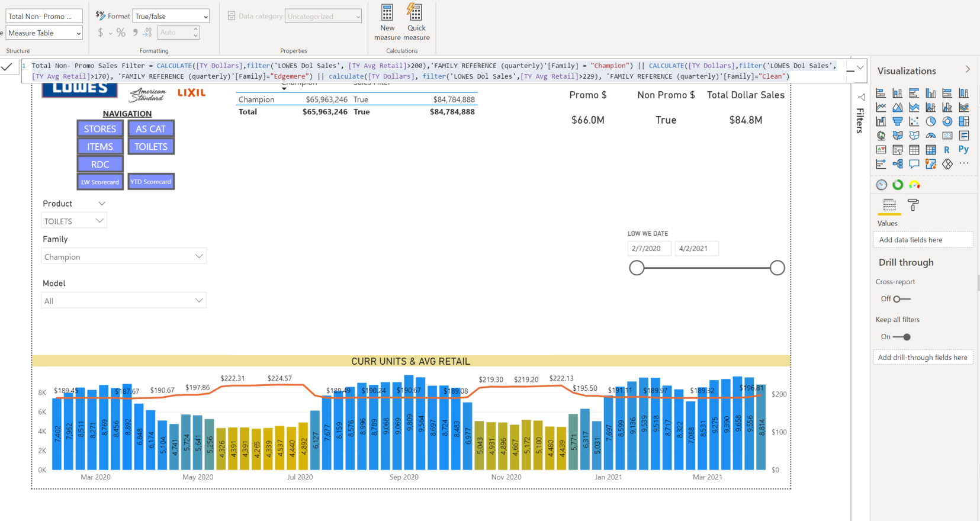The image size is (980, 521).
Task: Click the right handle of date slider
Action: [x=777, y=268]
